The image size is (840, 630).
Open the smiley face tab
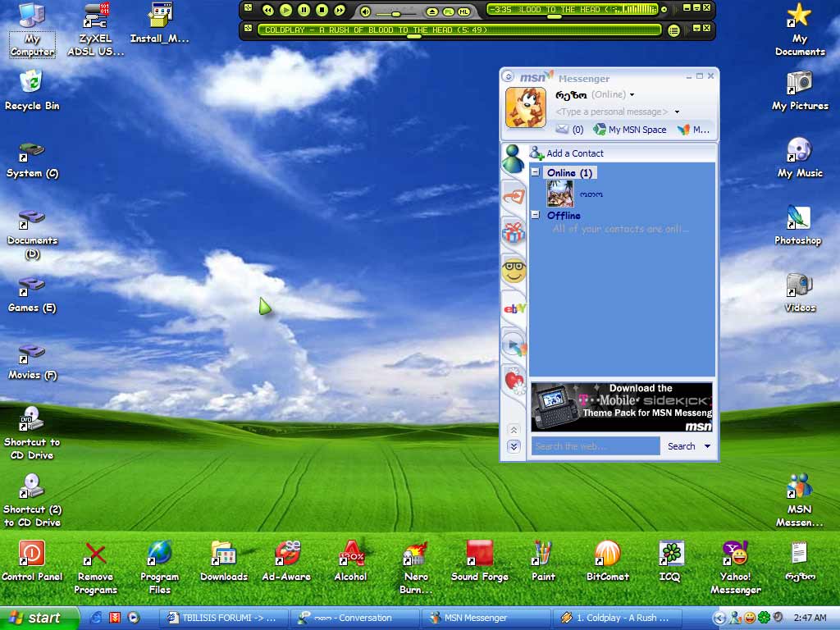coord(514,271)
